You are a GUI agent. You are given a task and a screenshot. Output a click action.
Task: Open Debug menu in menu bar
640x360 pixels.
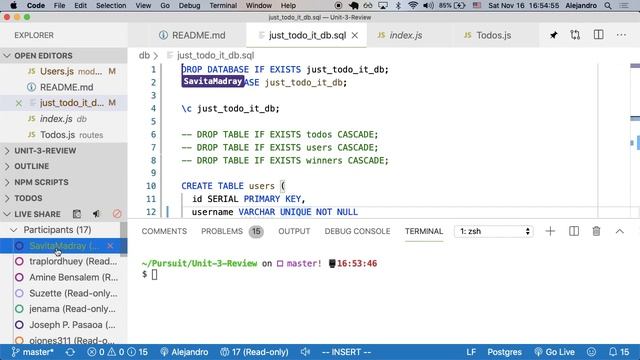[x=189, y=6]
